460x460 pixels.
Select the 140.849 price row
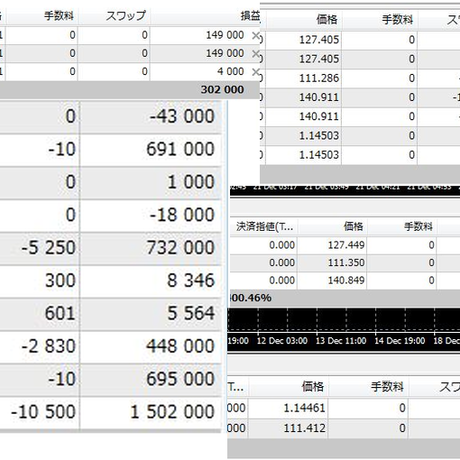(345, 280)
